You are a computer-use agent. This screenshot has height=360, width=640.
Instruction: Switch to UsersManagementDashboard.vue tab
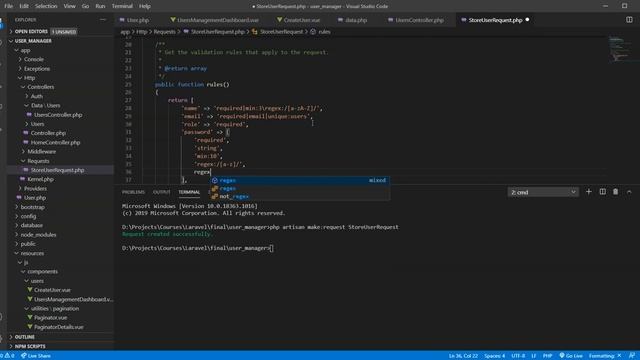click(x=218, y=20)
